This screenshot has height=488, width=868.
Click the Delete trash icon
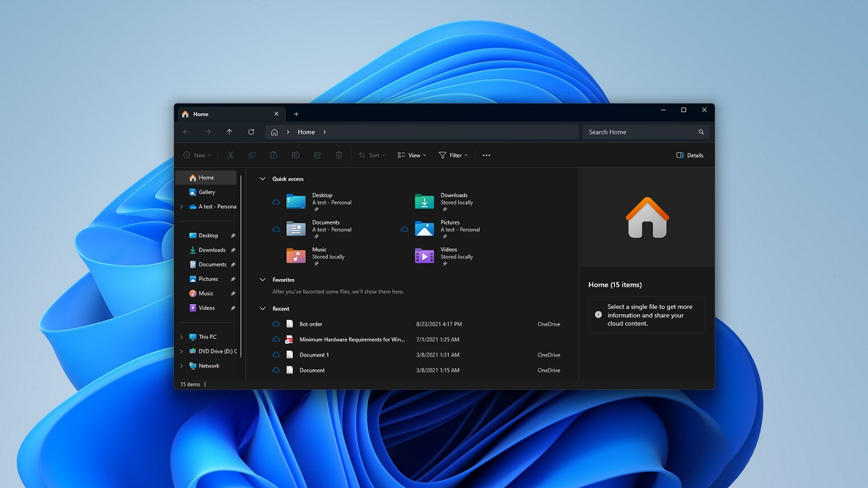339,155
